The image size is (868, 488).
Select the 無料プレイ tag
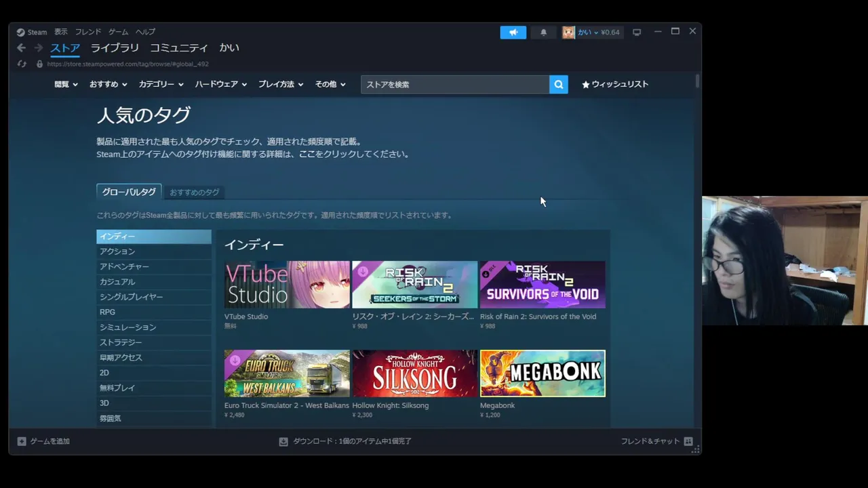pyautogui.click(x=154, y=388)
